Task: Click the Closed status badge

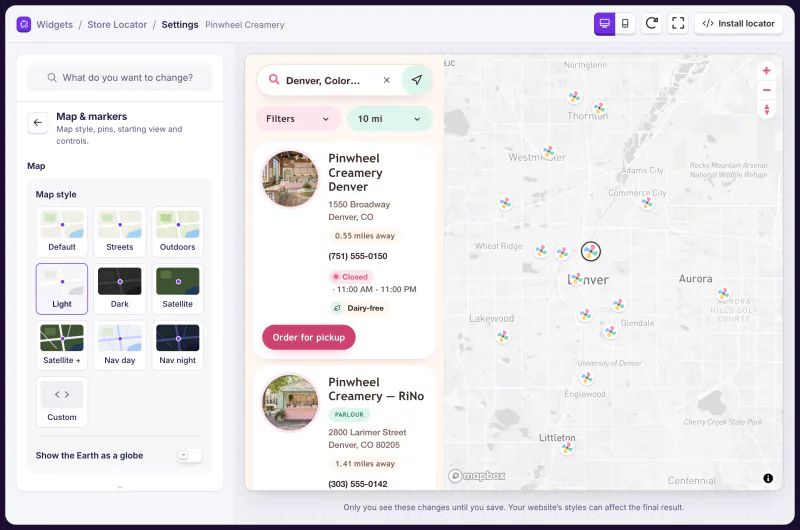Action: click(x=351, y=277)
